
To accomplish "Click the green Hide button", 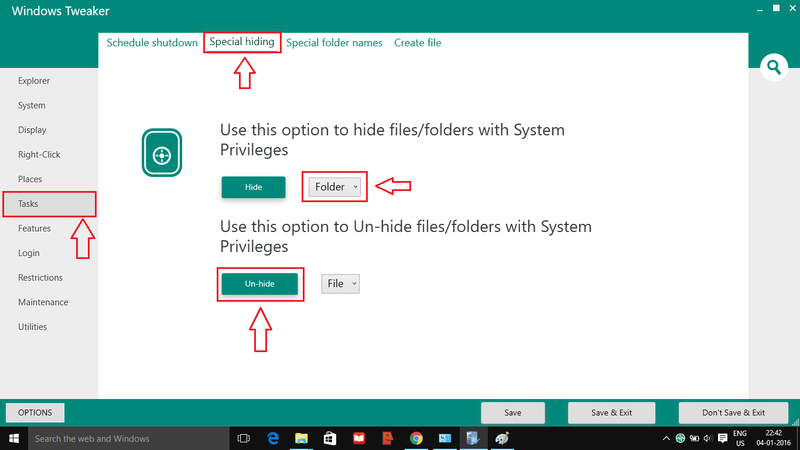I will click(x=254, y=187).
